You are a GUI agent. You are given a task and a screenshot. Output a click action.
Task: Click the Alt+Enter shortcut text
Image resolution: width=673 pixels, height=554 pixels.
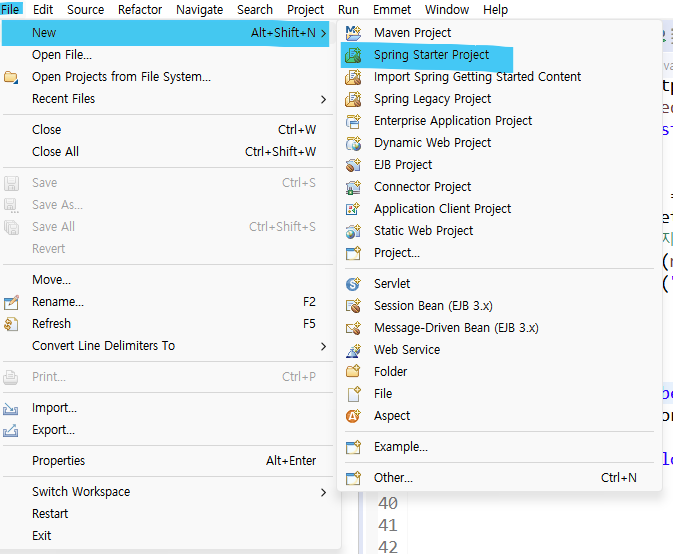[x=291, y=461]
